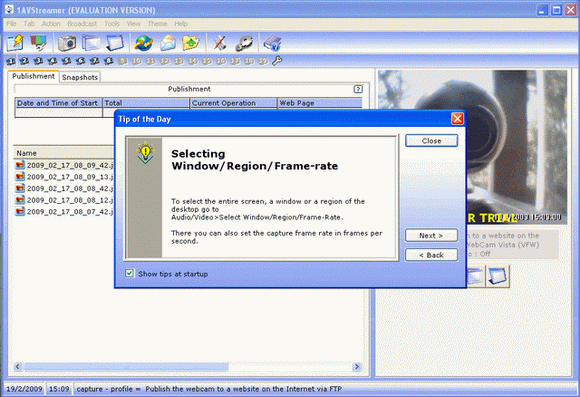This screenshot has width=580, height=397.
Task: Click the horizontal scrollbar left arrow
Action: click(x=17, y=367)
